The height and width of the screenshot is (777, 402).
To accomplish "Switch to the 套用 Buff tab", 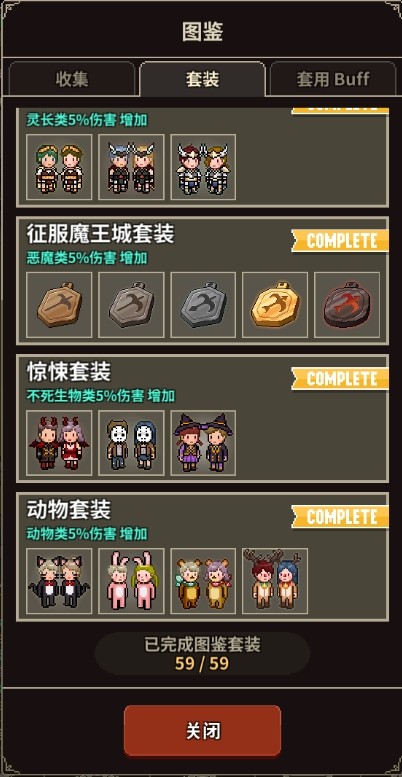I will point(333,79).
